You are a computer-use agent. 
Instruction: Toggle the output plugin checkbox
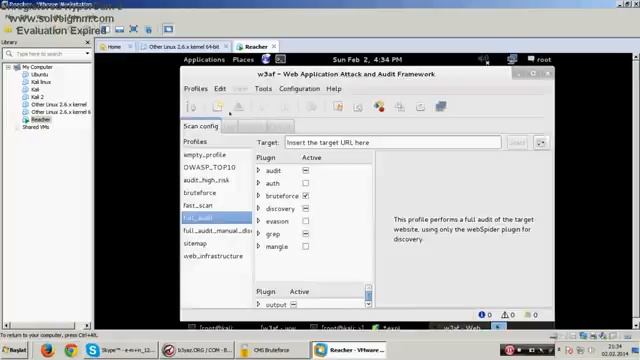pos(293,304)
